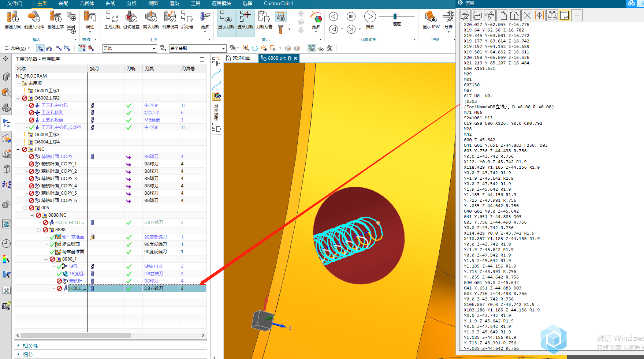Open the 菜单(M) dropdown menu
Viewport: 644px width, 359px height.
(x=17, y=48)
